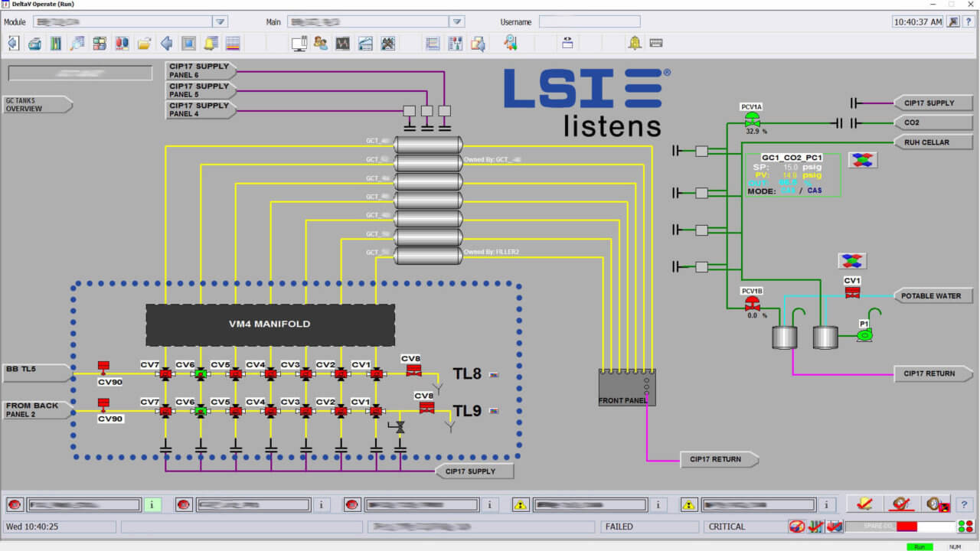The image size is (980, 551).
Task: Click valve CV7 on the TL8 line
Action: click(165, 373)
